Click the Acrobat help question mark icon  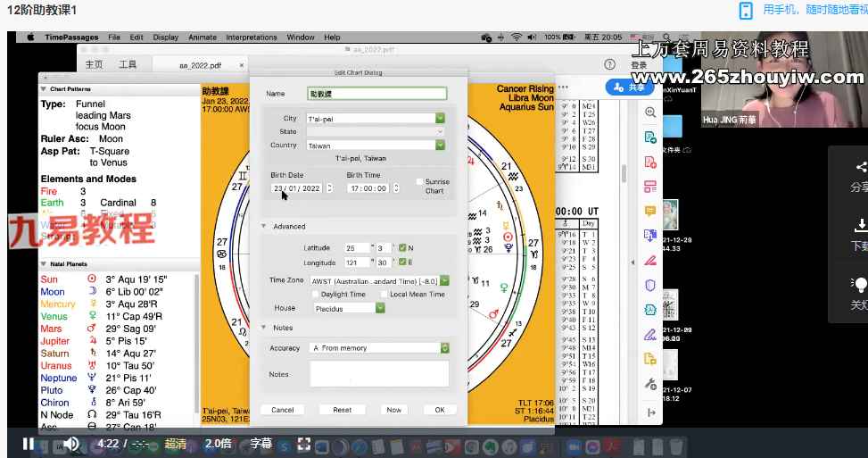pos(609,65)
